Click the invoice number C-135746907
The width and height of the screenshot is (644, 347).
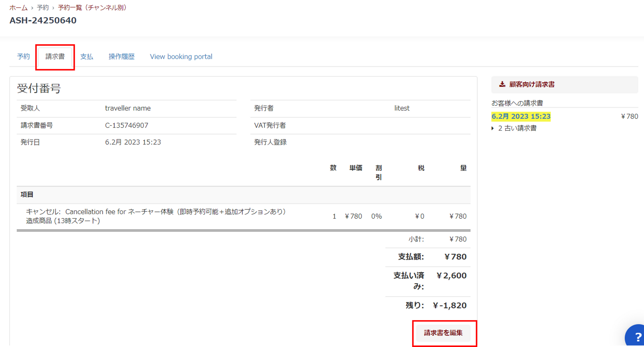[126, 126]
